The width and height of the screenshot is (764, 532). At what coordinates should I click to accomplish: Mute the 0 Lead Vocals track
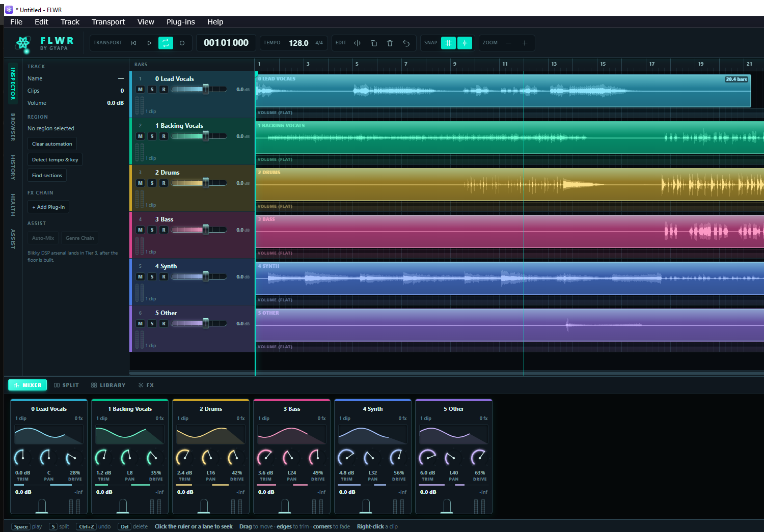click(141, 90)
